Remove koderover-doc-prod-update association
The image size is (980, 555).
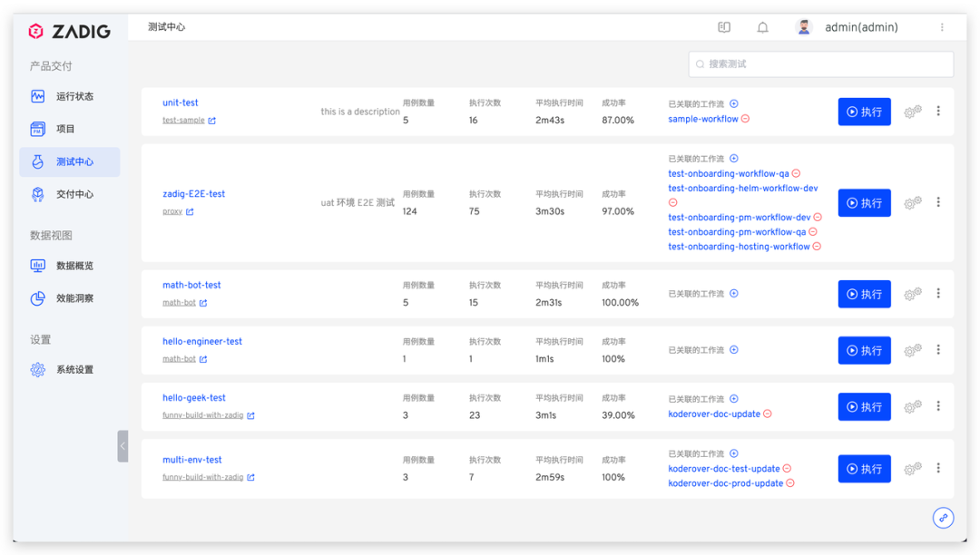tap(790, 483)
